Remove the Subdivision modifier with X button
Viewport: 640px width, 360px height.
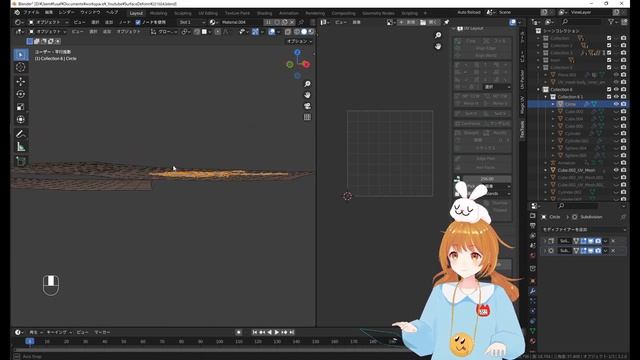click(x=613, y=251)
